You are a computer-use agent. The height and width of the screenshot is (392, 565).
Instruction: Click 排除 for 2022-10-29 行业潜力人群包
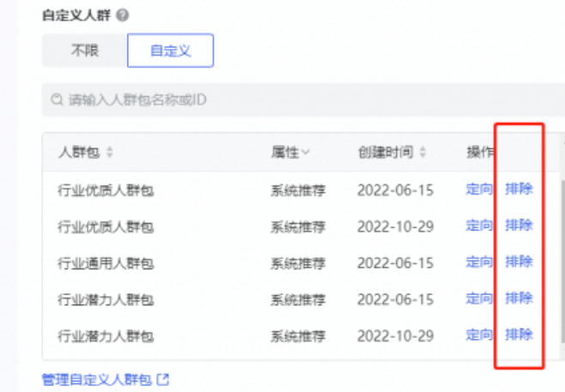(x=519, y=335)
